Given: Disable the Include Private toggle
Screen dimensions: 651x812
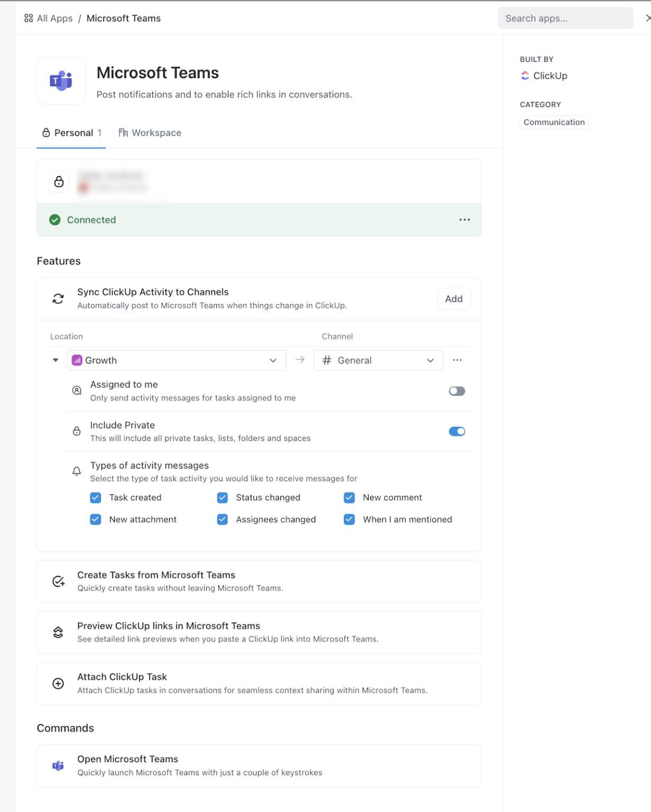Looking at the screenshot, I should click(x=456, y=431).
